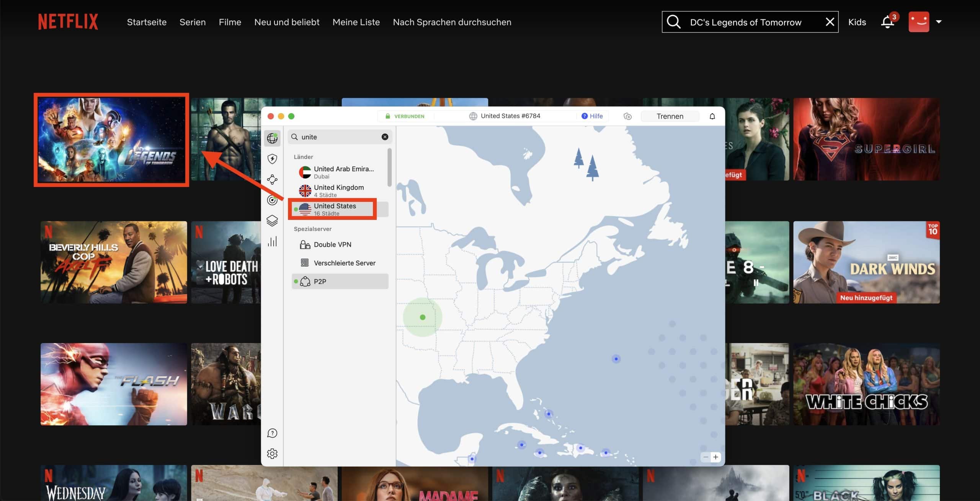Click the Legends of Tomorrow thumbnail
980x501 pixels.
111,140
